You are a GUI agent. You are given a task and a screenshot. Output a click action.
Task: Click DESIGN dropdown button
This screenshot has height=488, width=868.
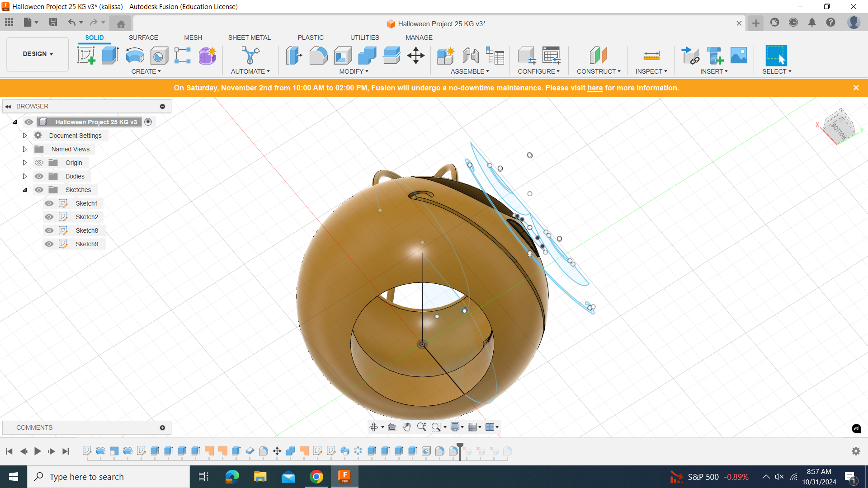37,54
